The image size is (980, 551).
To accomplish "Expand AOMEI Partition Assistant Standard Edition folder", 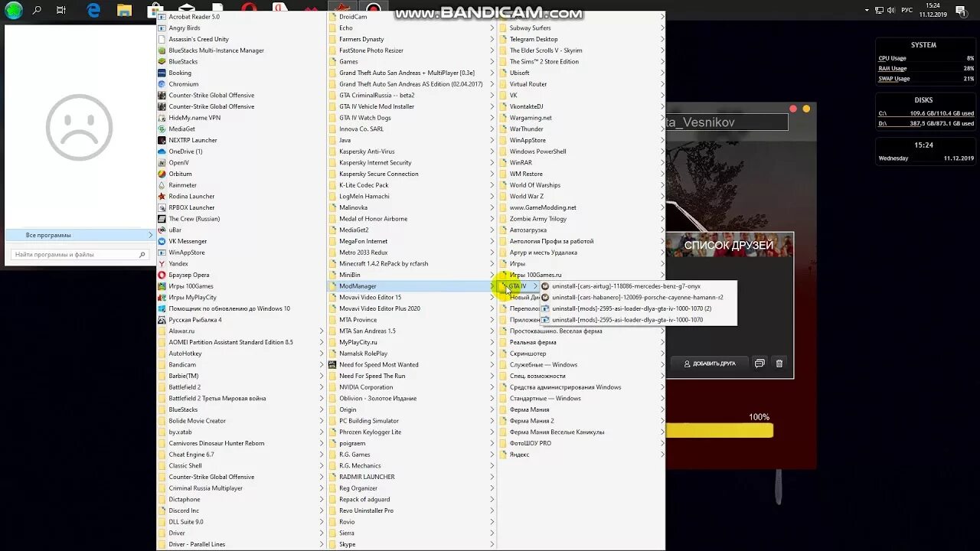I will [240, 342].
